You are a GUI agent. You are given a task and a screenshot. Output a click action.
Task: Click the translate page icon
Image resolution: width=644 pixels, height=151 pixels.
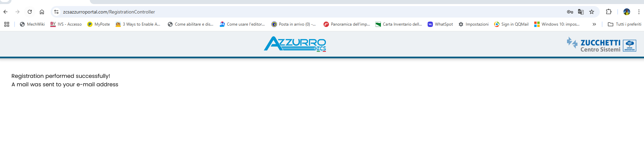click(581, 12)
